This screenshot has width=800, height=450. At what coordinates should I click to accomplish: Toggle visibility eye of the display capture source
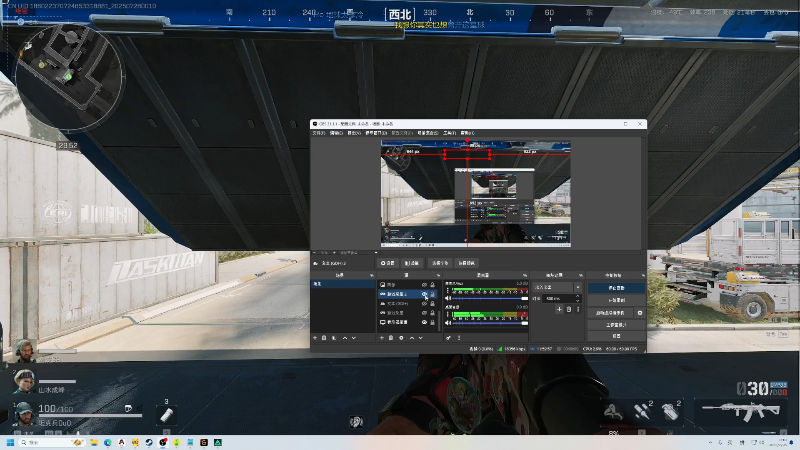424,322
